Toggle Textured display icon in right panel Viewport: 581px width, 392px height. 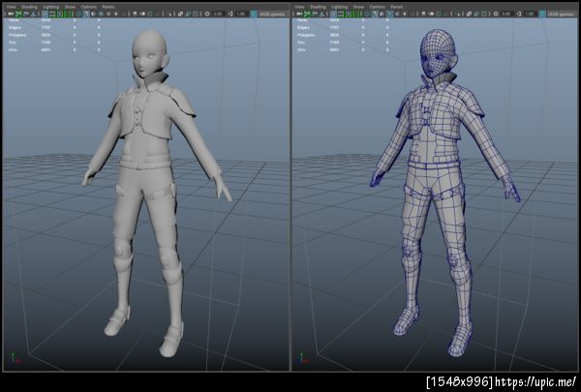click(397, 15)
